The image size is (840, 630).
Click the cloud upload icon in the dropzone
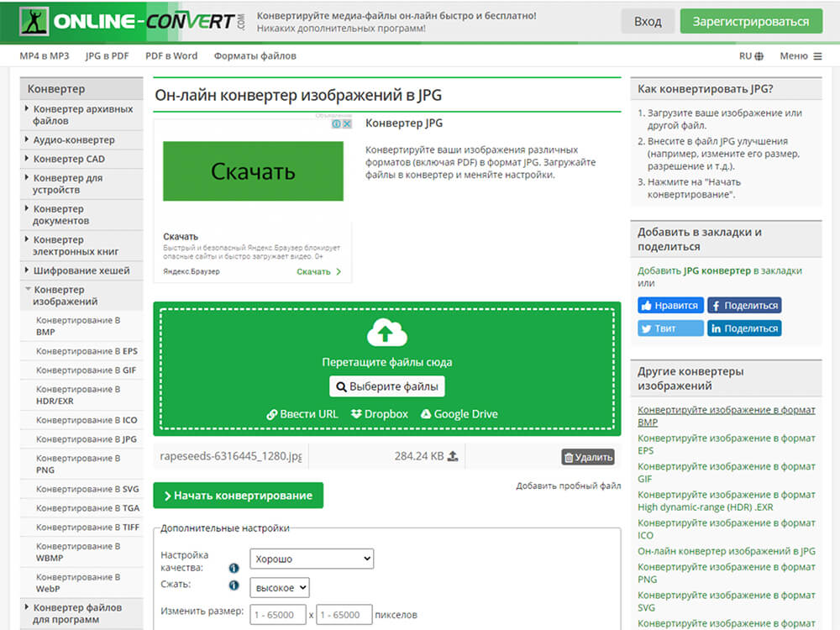click(386, 333)
